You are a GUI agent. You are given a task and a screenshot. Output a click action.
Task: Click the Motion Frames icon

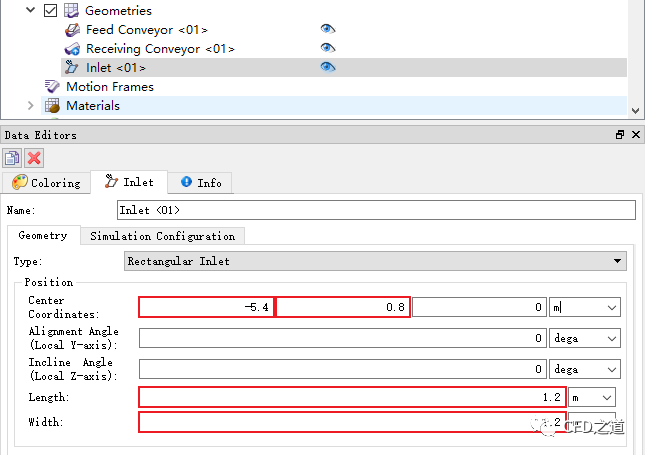click(x=52, y=86)
